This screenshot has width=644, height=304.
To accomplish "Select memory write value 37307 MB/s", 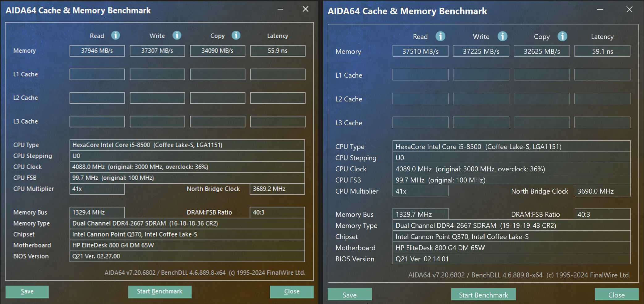I will coord(157,51).
